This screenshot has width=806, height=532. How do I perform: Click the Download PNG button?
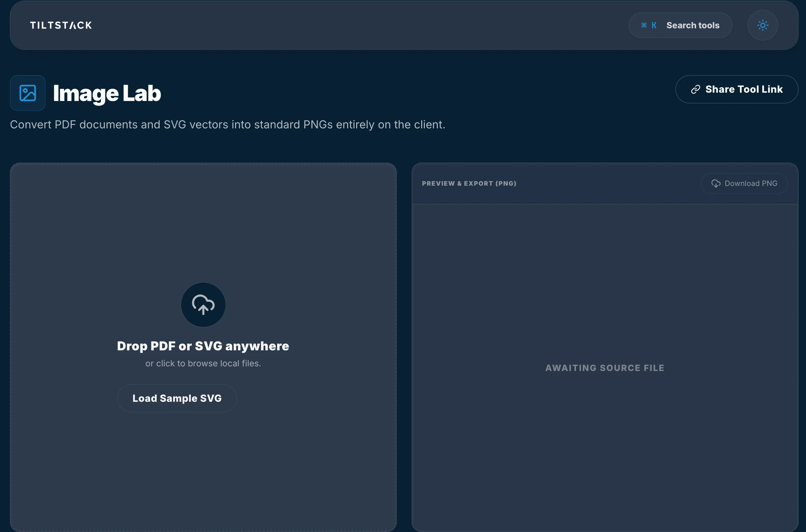(x=744, y=183)
